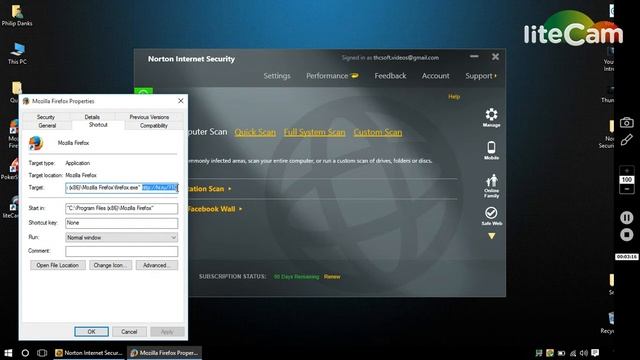
Task: Open Cortana search circle on taskbar
Action: pos(25,353)
